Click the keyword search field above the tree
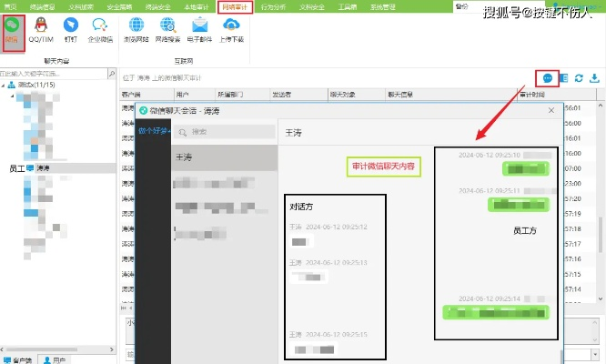606x364 pixels. (54, 74)
